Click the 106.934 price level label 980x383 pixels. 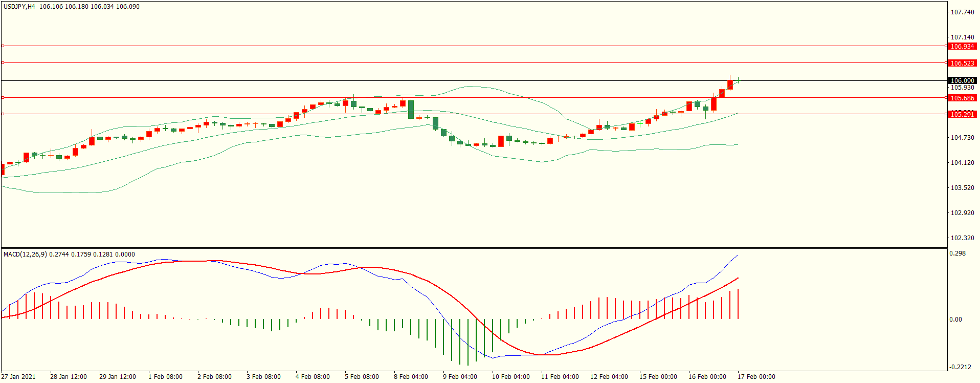(962, 46)
